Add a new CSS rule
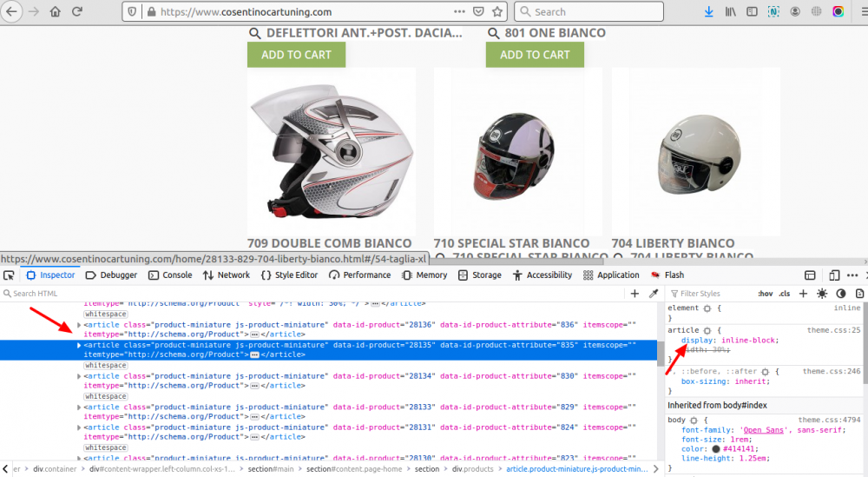The image size is (868, 477). click(x=803, y=294)
